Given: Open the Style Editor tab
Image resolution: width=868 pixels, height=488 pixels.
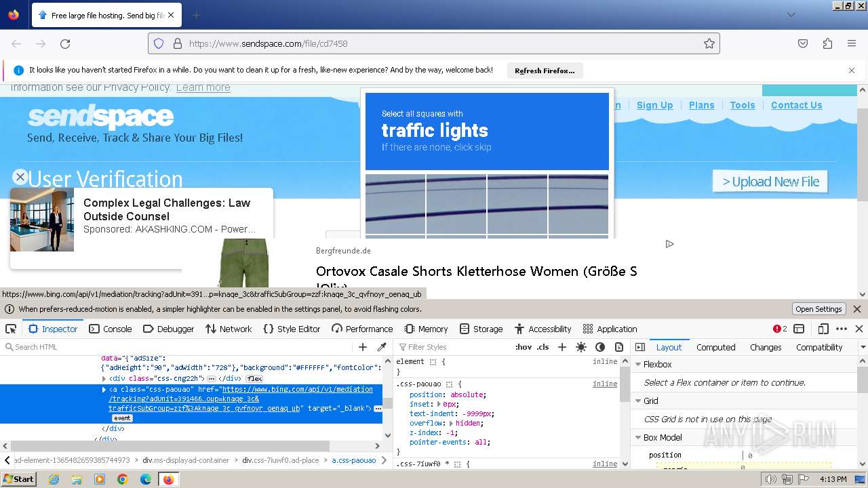Looking at the screenshot, I should (x=292, y=329).
